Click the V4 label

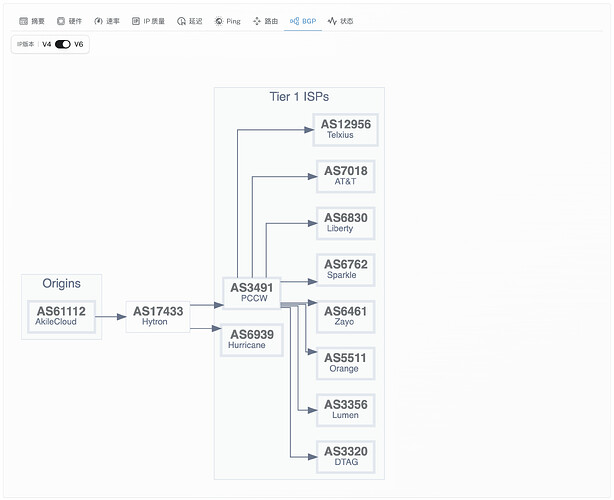point(47,44)
